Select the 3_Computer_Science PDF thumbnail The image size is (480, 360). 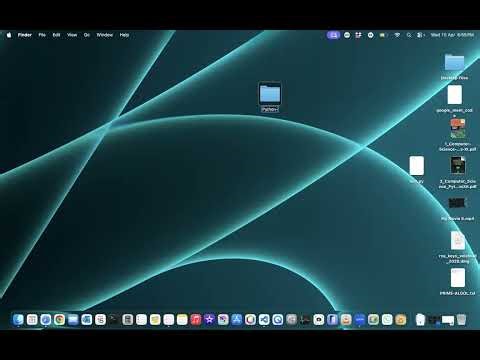point(458,165)
